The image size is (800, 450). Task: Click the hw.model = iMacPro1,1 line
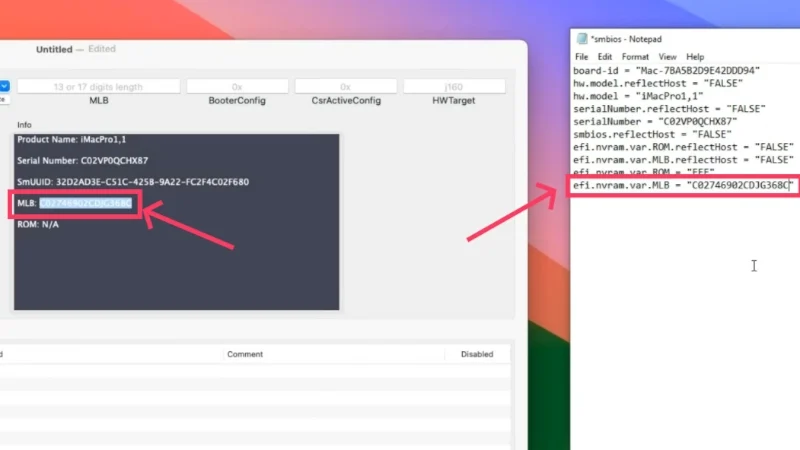pos(638,96)
